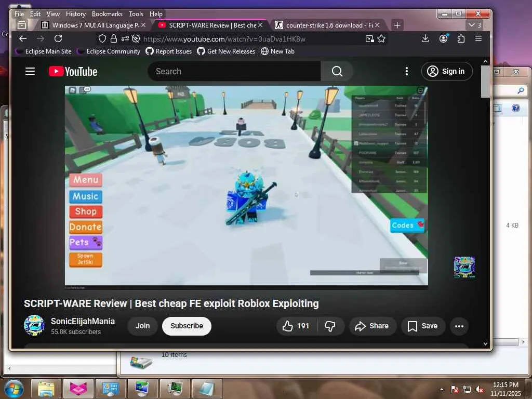Click the autoplay blocked icon in address bar
The width and height of the screenshot is (532, 399).
[x=136, y=38]
